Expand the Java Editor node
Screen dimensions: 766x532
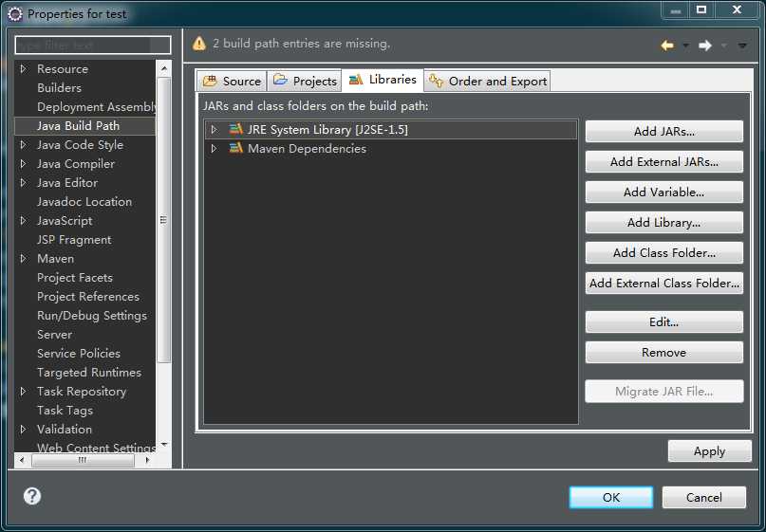[23, 182]
